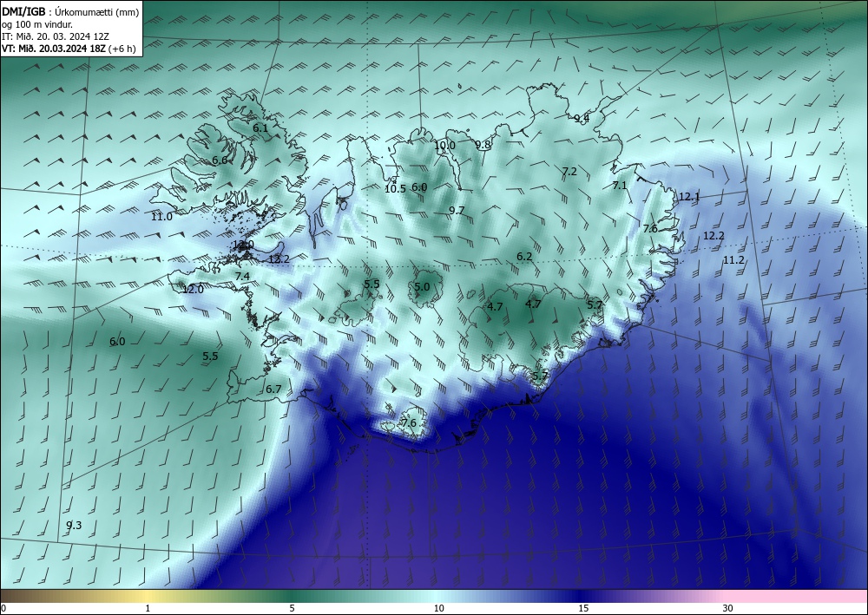
Task: Click the '0' label on the color scale
Action: (x=3, y=608)
